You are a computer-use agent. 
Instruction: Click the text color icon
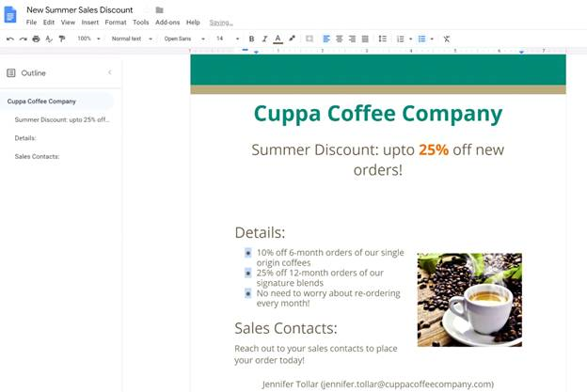click(278, 39)
